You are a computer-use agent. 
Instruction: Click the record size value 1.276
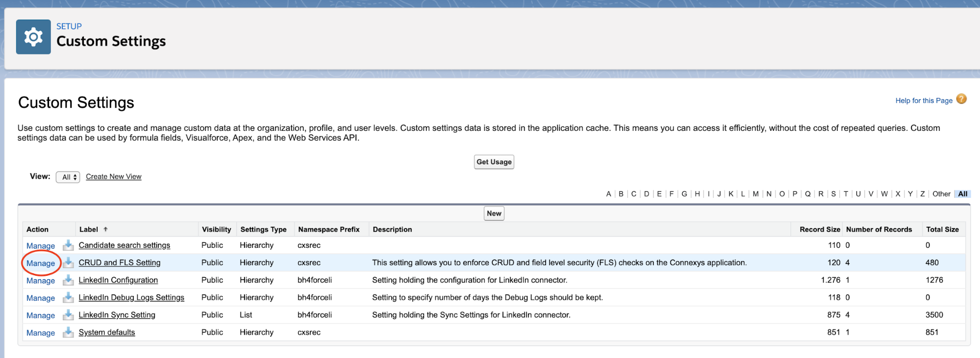coord(831,280)
